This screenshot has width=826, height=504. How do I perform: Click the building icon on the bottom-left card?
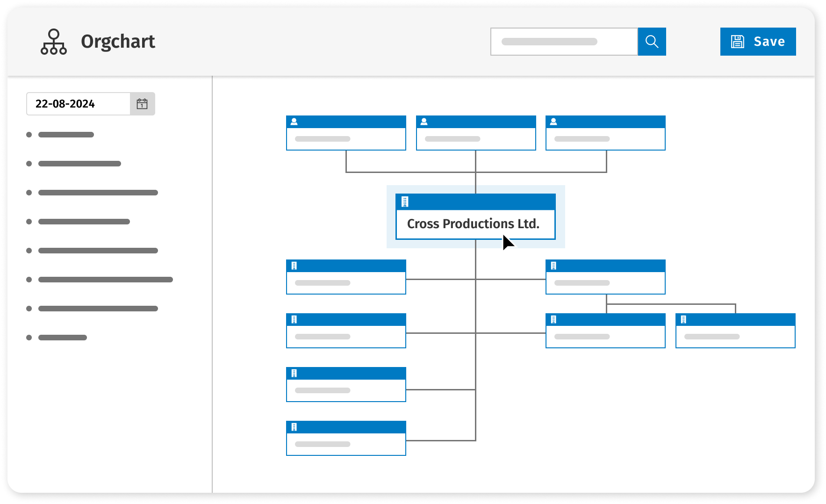(294, 427)
